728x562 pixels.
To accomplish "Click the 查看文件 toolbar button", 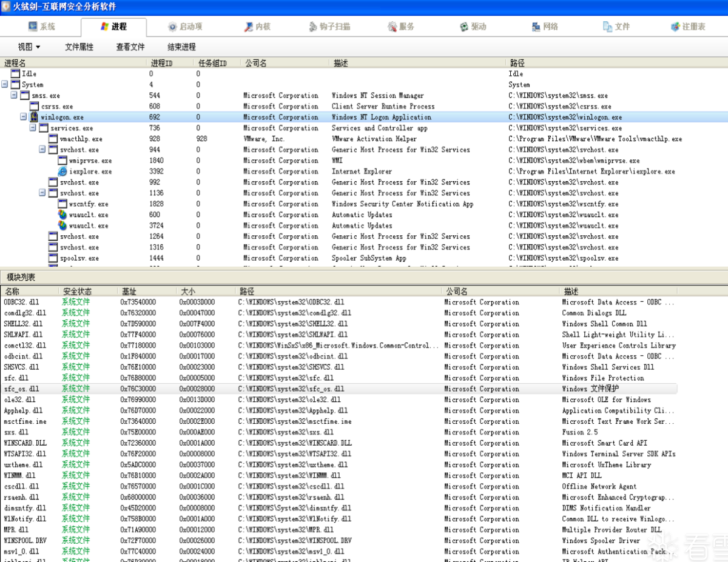I will click(x=130, y=47).
